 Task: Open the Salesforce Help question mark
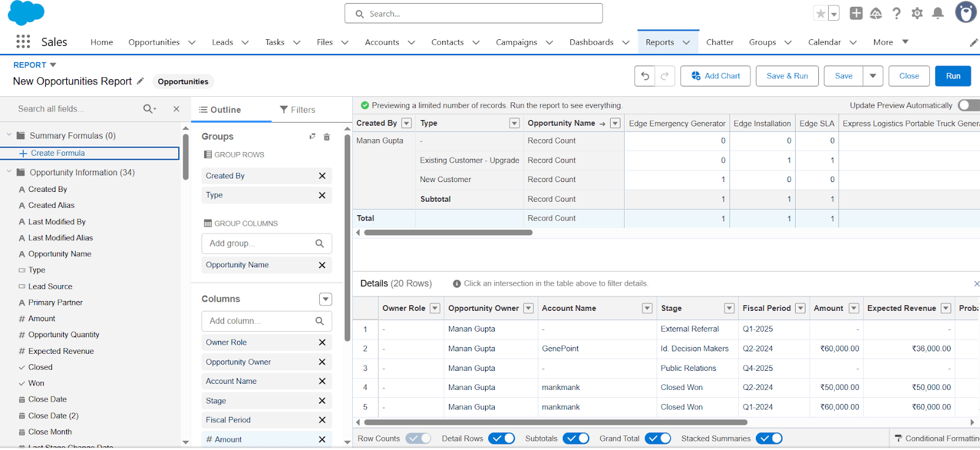[x=897, y=13]
